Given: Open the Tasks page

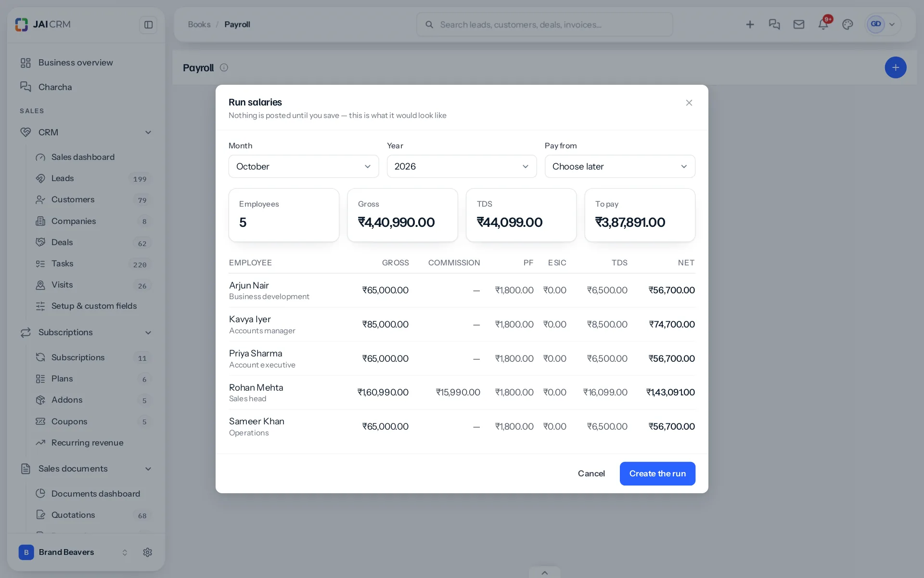Looking at the screenshot, I should [x=93, y=263].
